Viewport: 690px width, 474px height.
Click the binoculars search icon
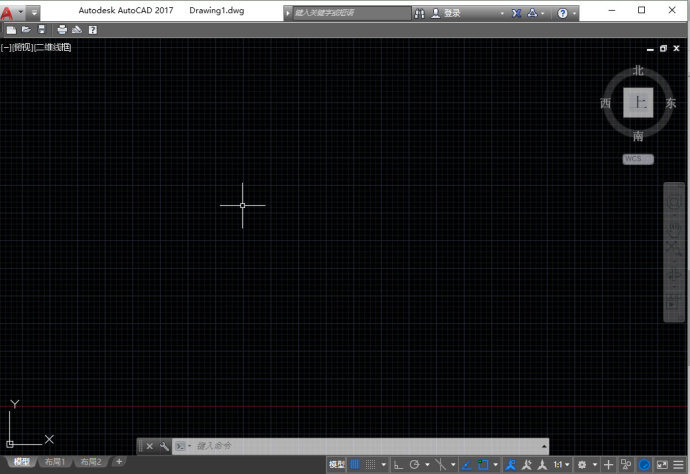(x=419, y=14)
